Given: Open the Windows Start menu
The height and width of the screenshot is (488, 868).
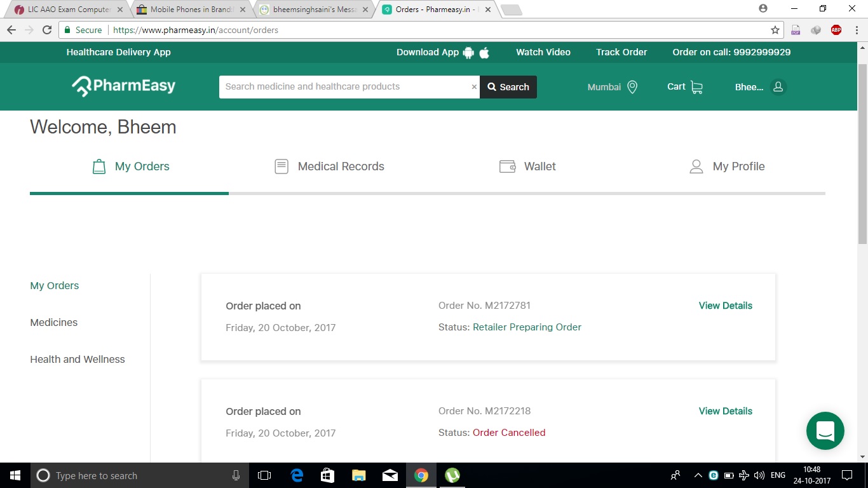Looking at the screenshot, I should (x=15, y=475).
